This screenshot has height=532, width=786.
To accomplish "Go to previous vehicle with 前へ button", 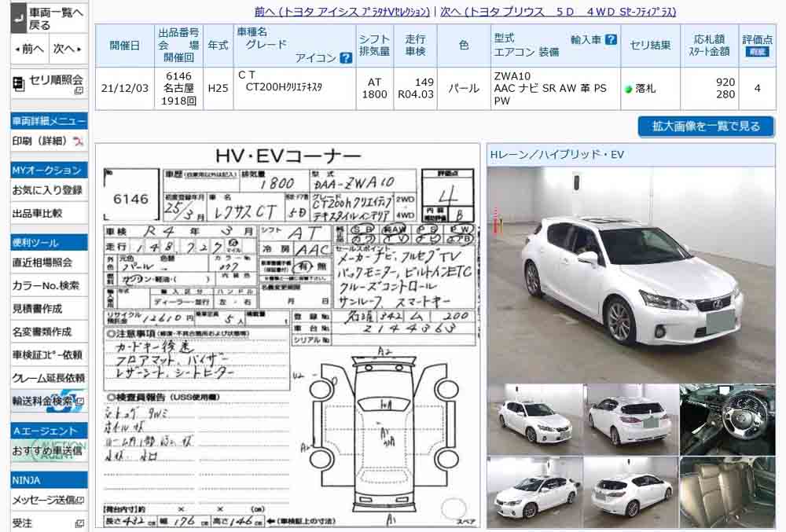I will 29,49.
